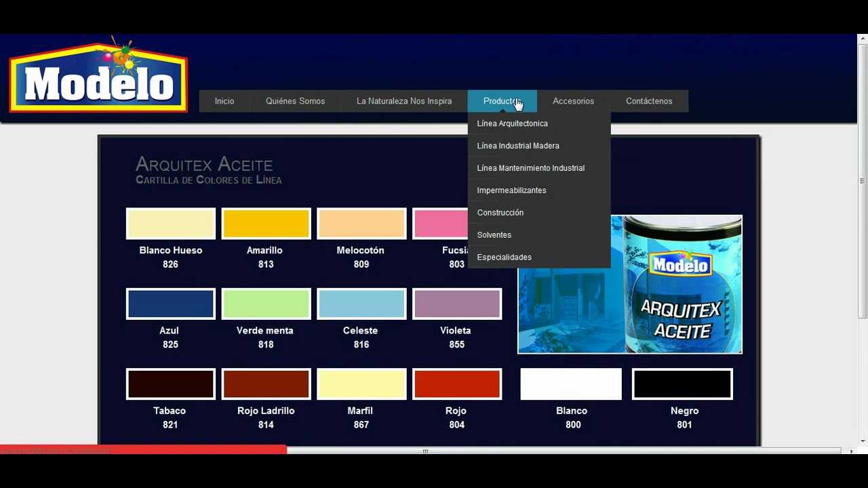This screenshot has width=868, height=488.
Task: Open the Contáctenos page
Action: pos(649,101)
